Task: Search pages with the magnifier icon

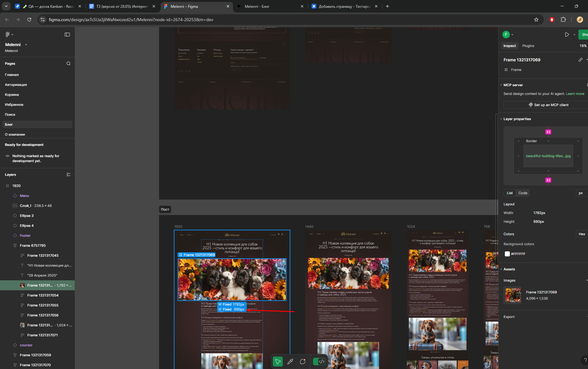Action: (69, 63)
